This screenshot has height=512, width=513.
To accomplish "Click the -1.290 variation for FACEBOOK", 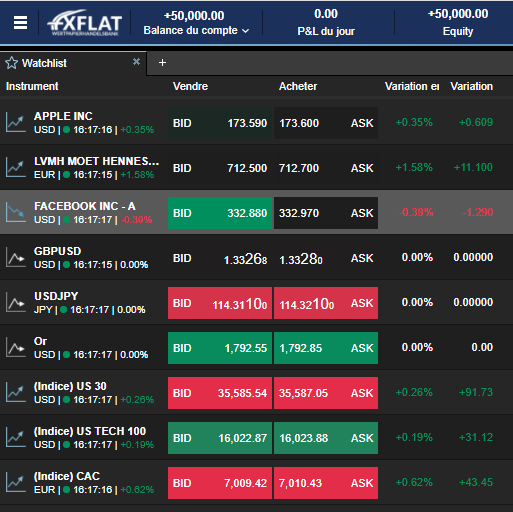I will coord(477,212).
